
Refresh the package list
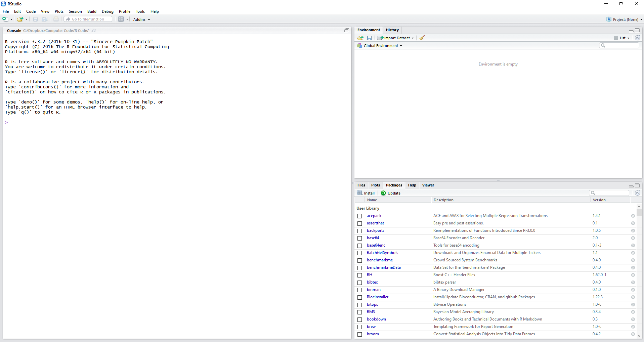tap(637, 193)
